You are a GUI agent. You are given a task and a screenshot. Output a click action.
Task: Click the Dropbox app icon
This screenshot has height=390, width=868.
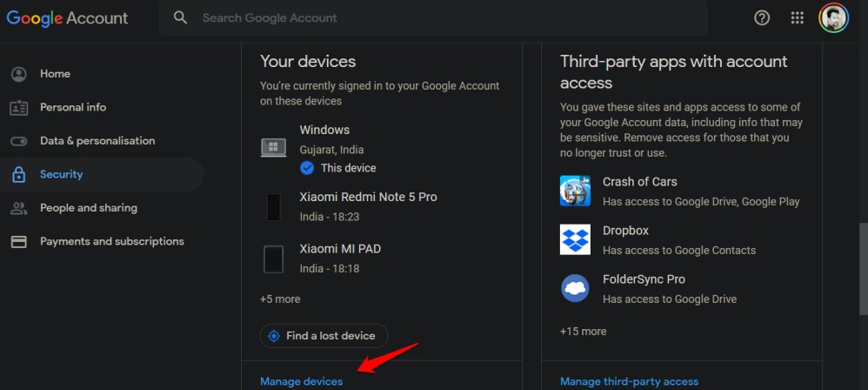pyautogui.click(x=575, y=239)
